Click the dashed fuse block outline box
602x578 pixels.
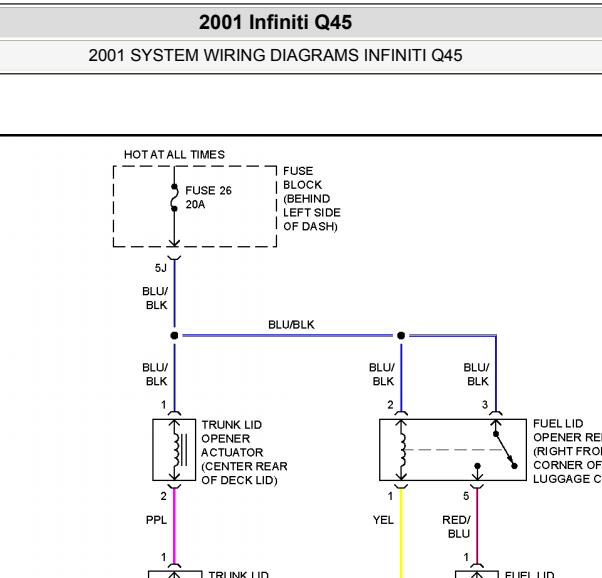click(x=195, y=206)
